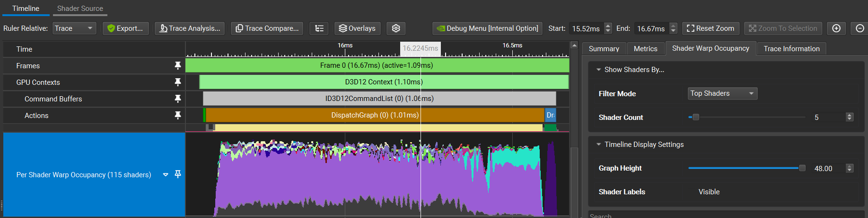Click the Start time stepper arrows
The width and height of the screenshot is (868, 218).
(608, 28)
